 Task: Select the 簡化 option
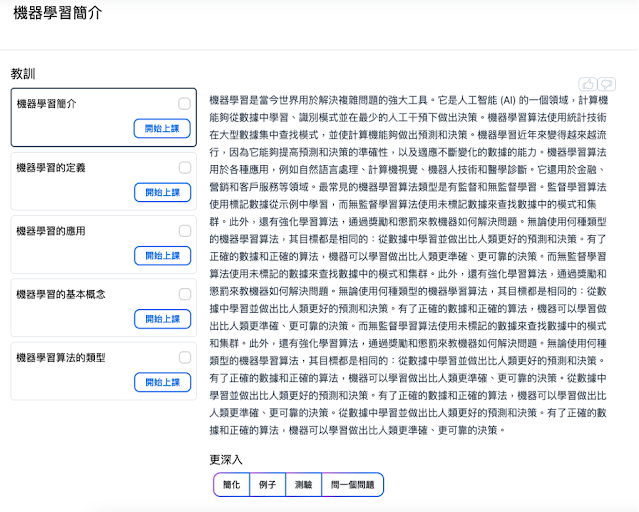click(x=231, y=485)
